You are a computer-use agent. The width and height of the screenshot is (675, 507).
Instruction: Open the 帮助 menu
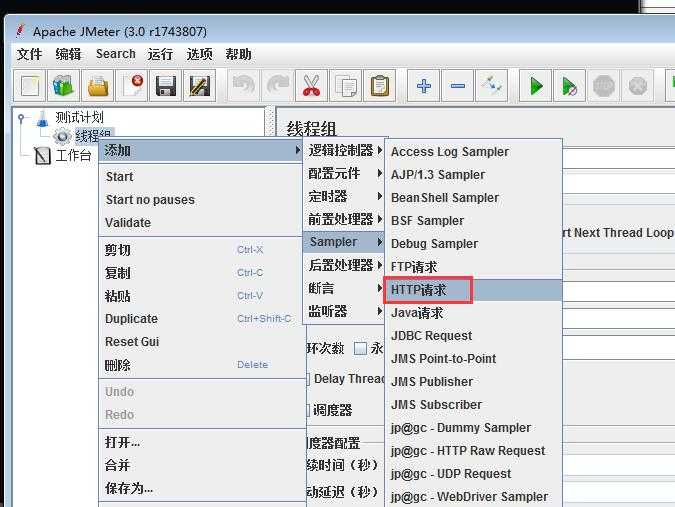tap(238, 54)
